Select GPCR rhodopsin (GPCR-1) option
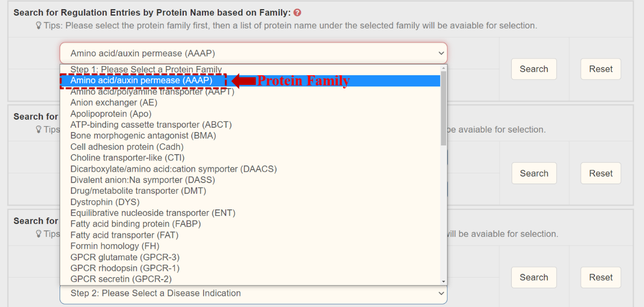 [125, 268]
